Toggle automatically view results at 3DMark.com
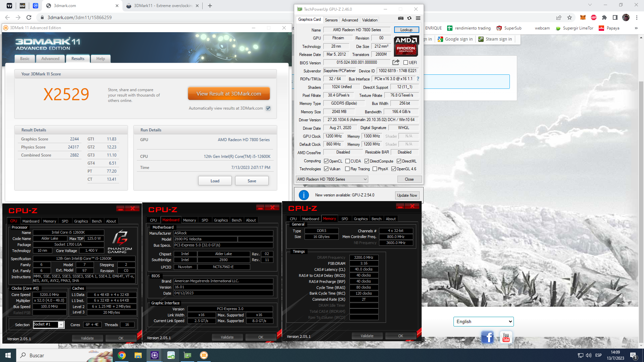Viewport: 644px width, 362px height. (x=268, y=108)
